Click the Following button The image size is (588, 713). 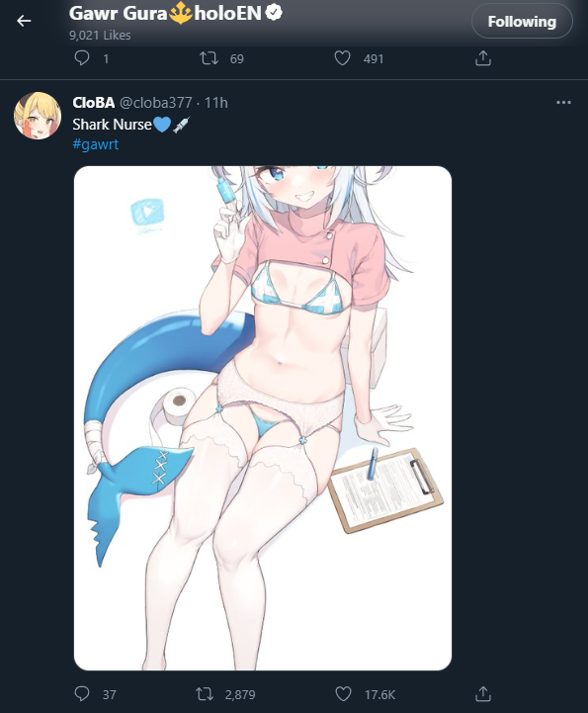[522, 22]
